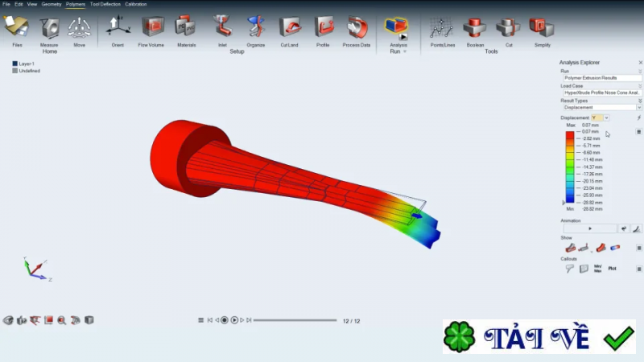Toggle the animation curve settings button

[636, 228]
